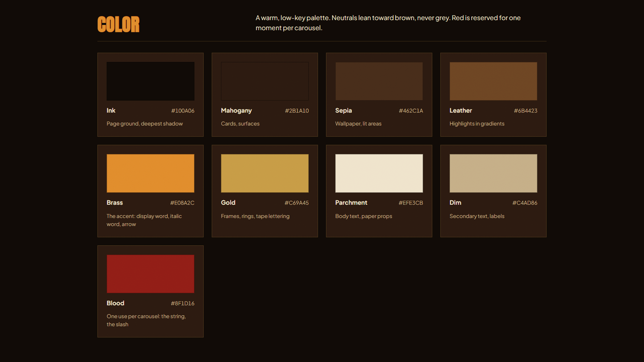
Task: Select the Sepia color swatch
Action: click(x=379, y=81)
